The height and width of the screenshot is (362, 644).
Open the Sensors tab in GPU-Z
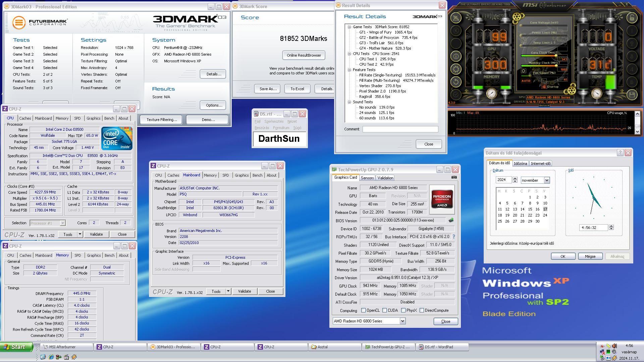point(367,178)
